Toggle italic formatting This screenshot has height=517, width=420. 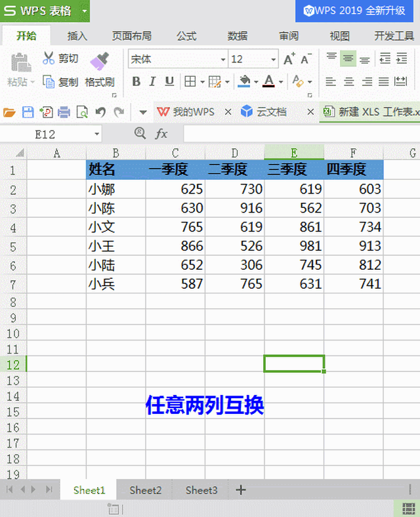pos(152,81)
